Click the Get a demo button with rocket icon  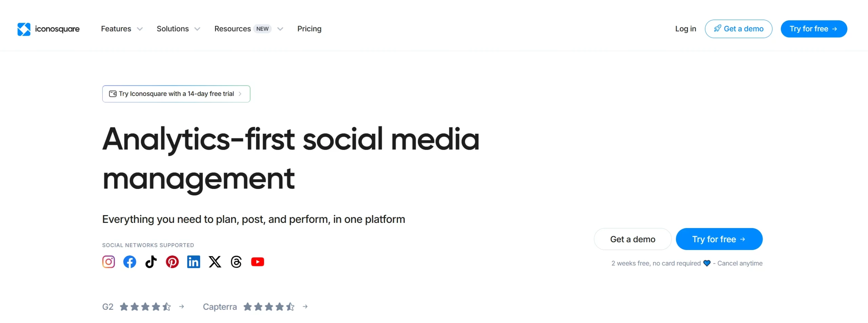pyautogui.click(x=738, y=29)
